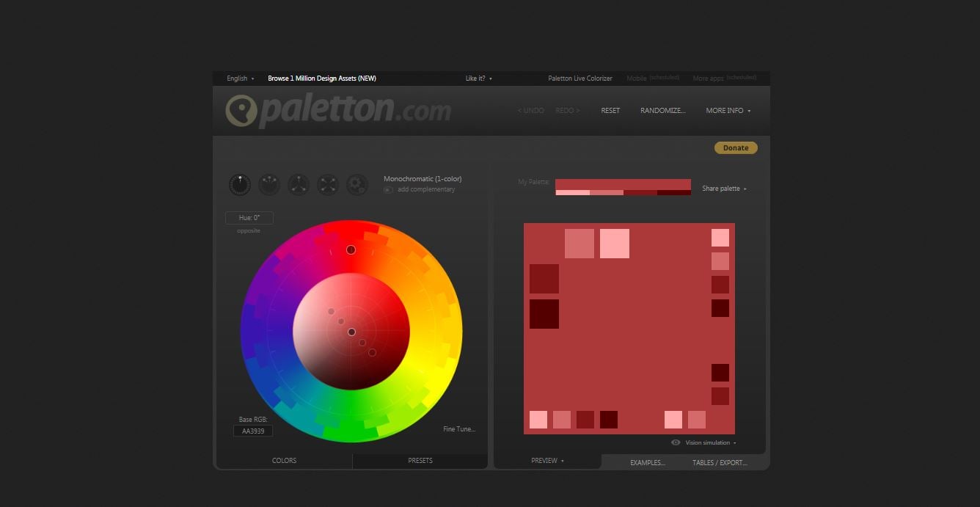980x507 pixels.
Task: Click the light pink segment in My Palette strip
Action: (x=572, y=193)
